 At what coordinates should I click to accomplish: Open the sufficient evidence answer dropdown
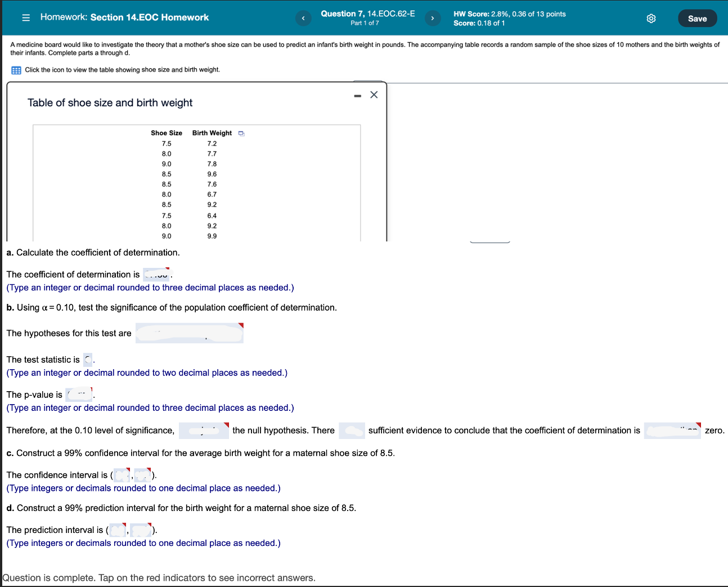pos(352,430)
